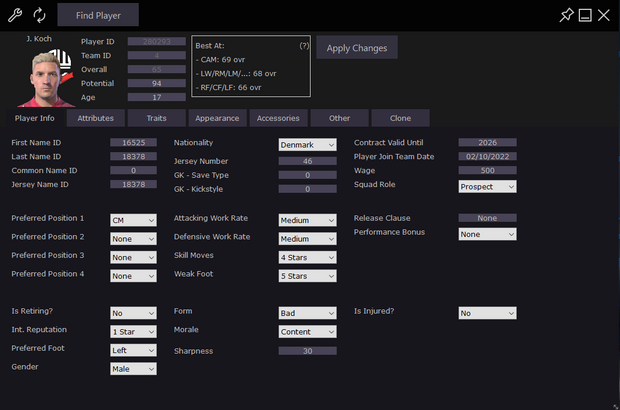Expand the Preferred Position 1 dropdown
Viewport: 620px width, 410px height.
[133, 219]
